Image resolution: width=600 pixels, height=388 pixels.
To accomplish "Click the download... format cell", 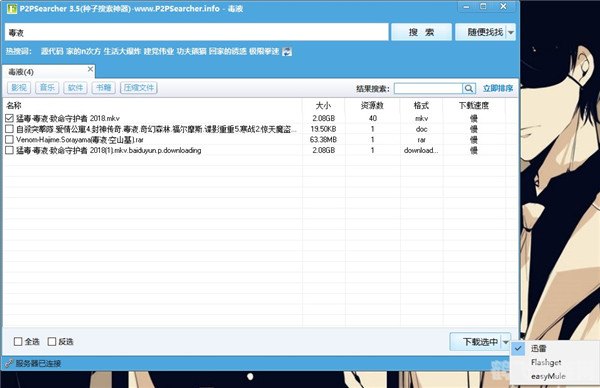I will coord(421,150).
